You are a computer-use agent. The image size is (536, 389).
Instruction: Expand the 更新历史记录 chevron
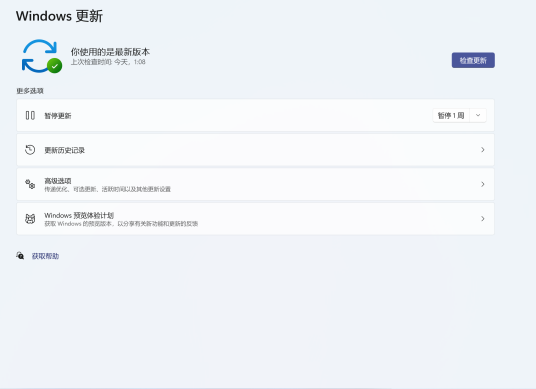483,150
